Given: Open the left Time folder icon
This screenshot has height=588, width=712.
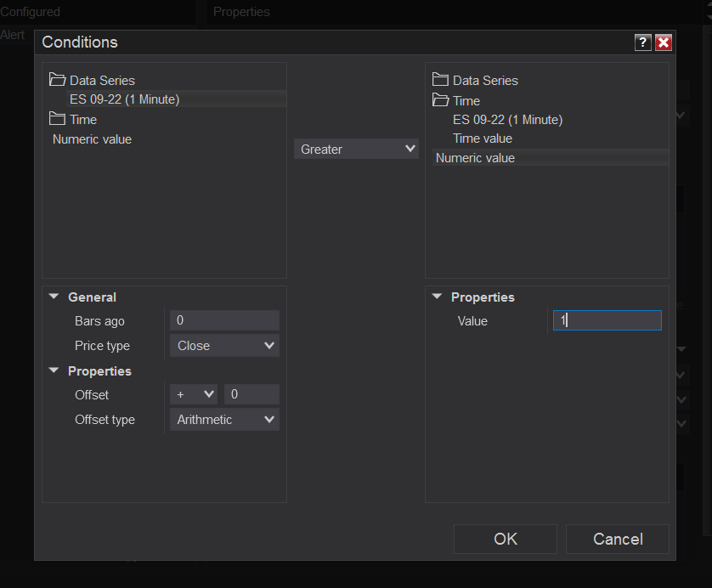Looking at the screenshot, I should click(57, 119).
